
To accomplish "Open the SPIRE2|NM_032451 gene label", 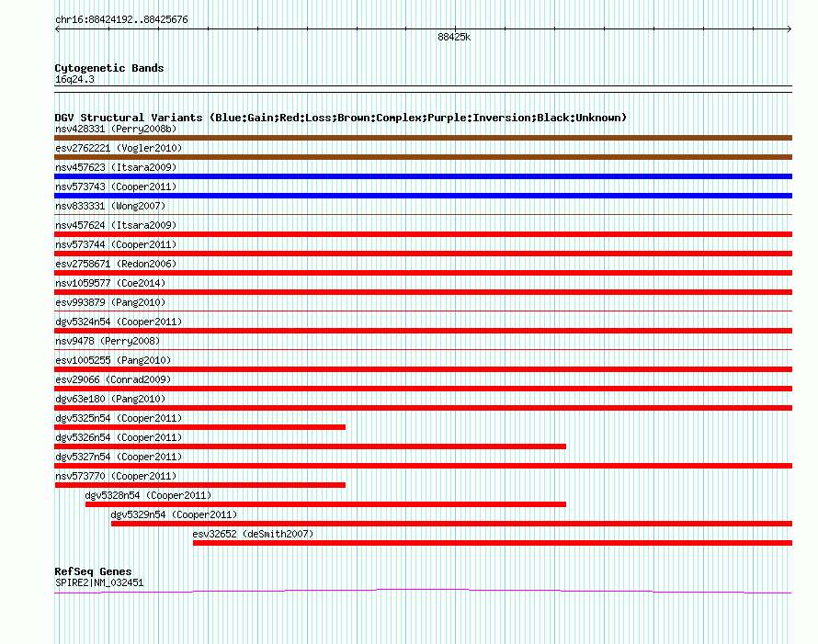I will (99, 582).
